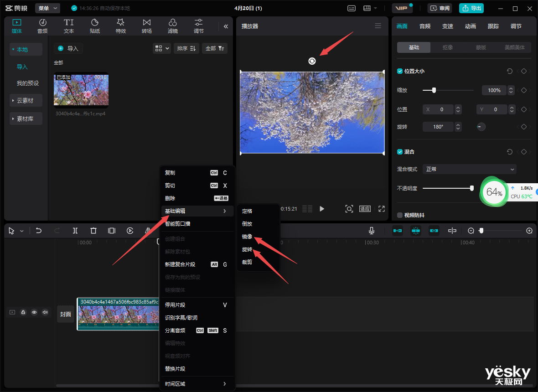Open the 调节 adjustment tool in top toolbar
Screen dimensions: 538x392
pyautogui.click(x=199, y=26)
